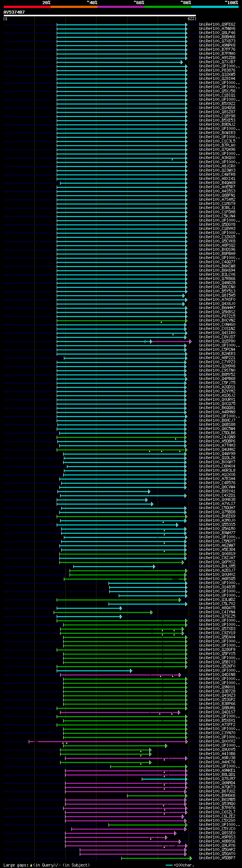Select the UniRef100_Q1EP80 label
This screenshot has width=242, height=868.
217,341
